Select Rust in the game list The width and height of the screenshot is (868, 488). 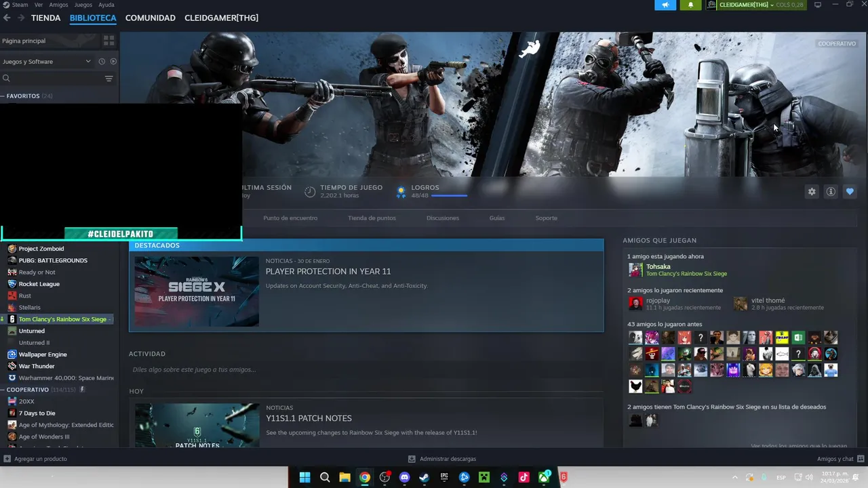point(24,296)
